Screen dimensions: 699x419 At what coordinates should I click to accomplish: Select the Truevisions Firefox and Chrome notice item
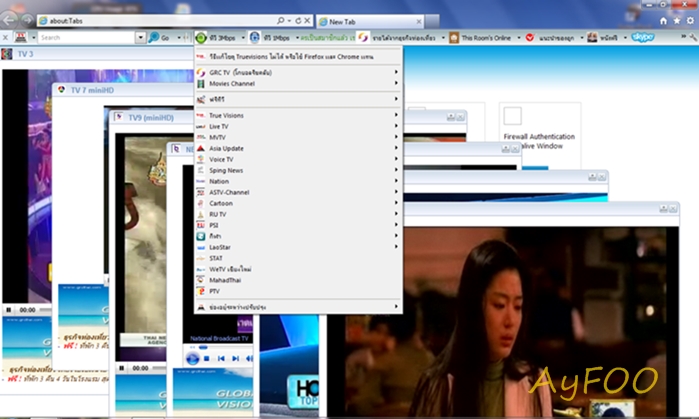pos(299,57)
